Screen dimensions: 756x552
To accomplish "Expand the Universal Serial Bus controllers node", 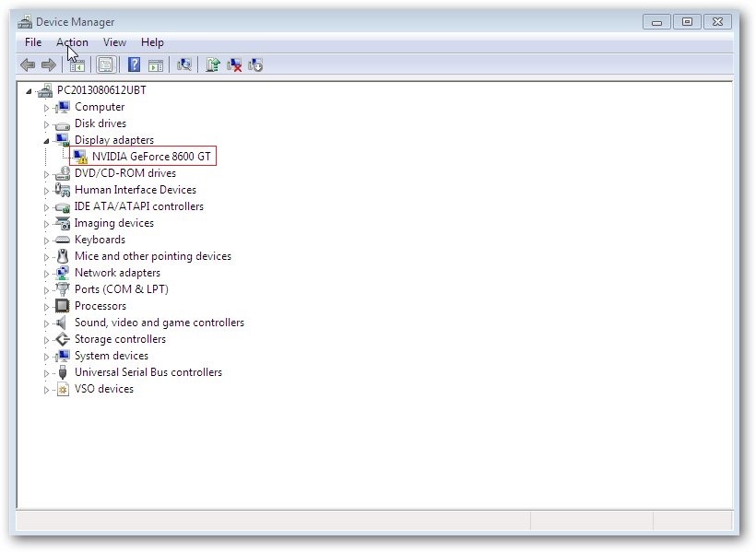I will point(46,373).
